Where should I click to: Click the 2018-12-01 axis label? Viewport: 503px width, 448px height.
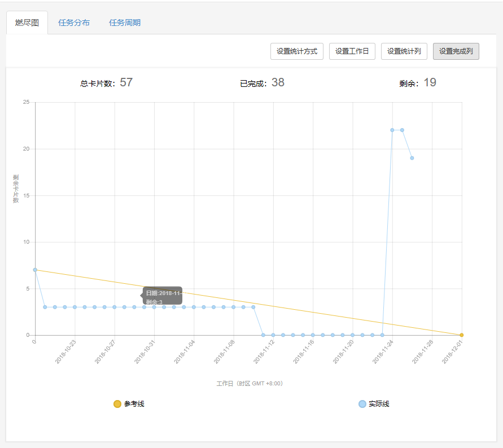click(453, 352)
